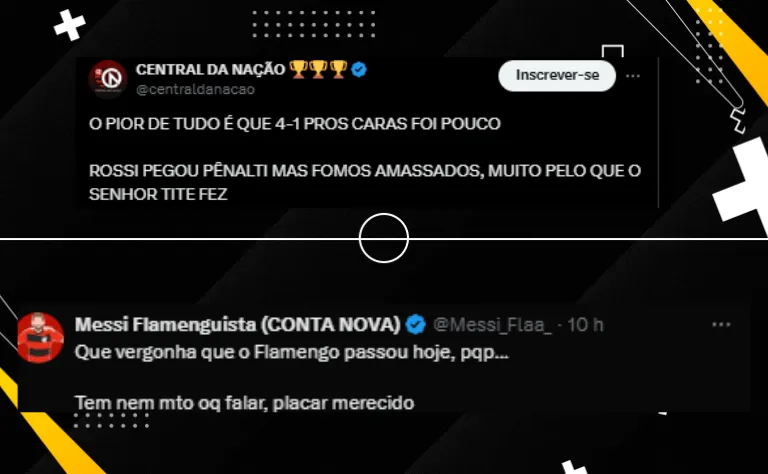The height and width of the screenshot is (474, 768).
Task: Click the line mentioning ROSSI PEGOU PÊNALTI
Action: pyautogui.click(x=365, y=171)
